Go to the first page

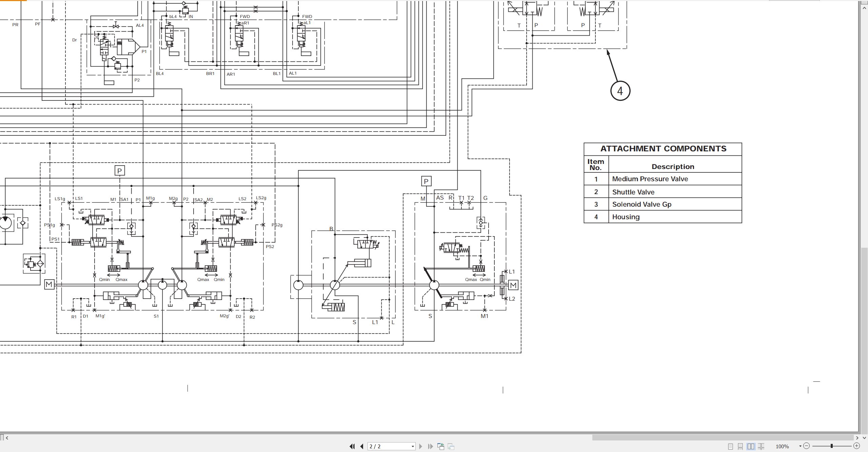tap(352, 446)
